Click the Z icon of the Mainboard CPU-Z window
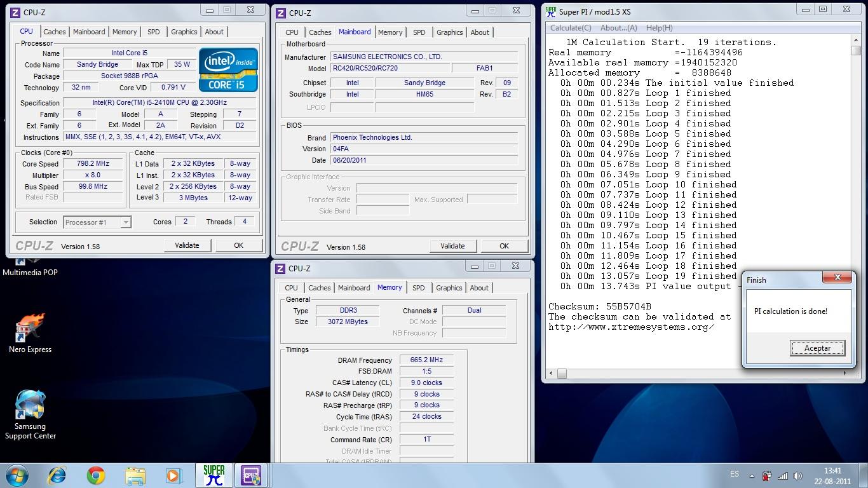868x488 pixels. click(281, 13)
